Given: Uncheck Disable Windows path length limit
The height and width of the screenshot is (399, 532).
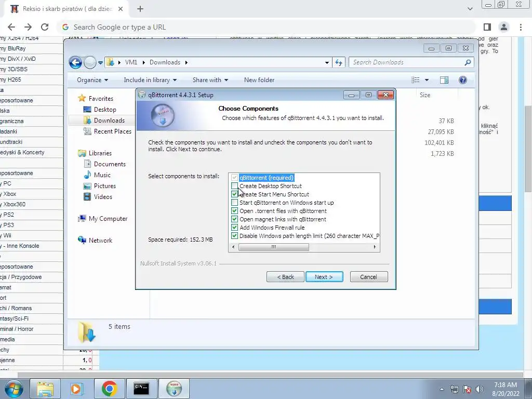Looking at the screenshot, I should coord(234,236).
